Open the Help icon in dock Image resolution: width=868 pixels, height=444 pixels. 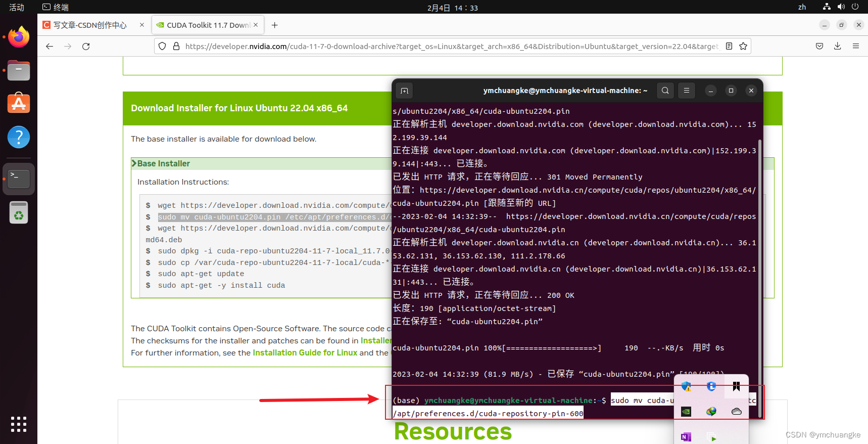pos(19,137)
